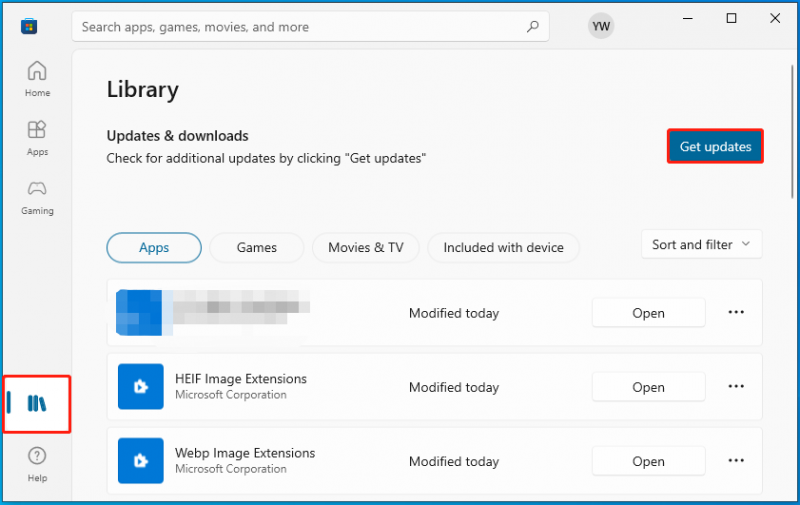Viewport: 800px width, 505px height.
Task: Click Webp Image Extensions app icon
Action: pyautogui.click(x=141, y=461)
